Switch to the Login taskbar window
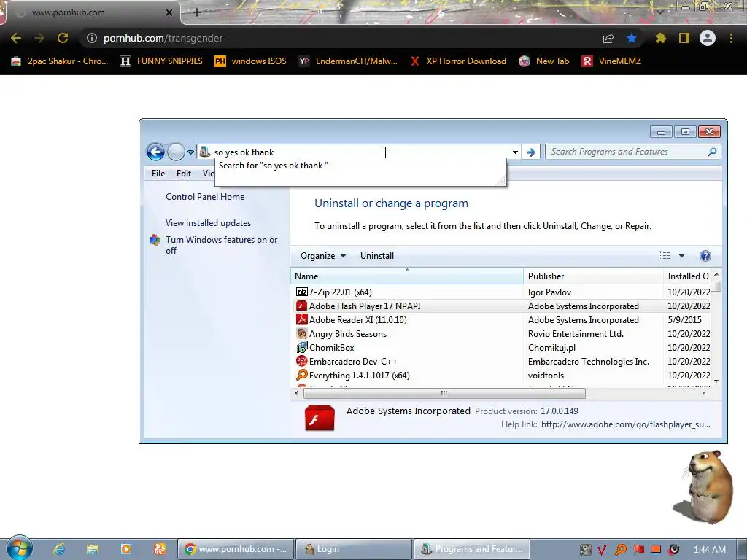The image size is (747, 560). tap(354, 549)
